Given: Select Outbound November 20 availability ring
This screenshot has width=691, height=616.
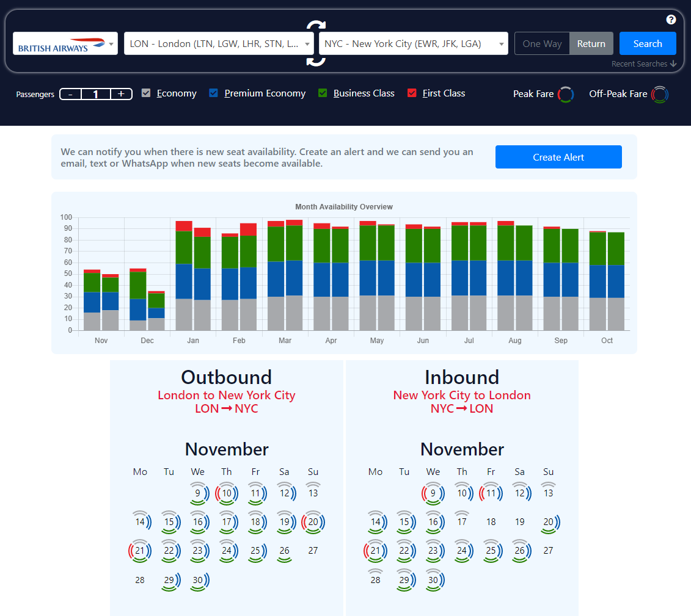Looking at the screenshot, I should tap(313, 522).
